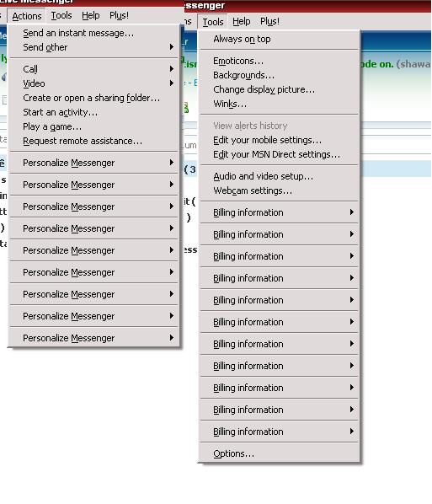432x504 pixels.
Task: Open the Plus! menu beside Actions
Action: coord(119,15)
